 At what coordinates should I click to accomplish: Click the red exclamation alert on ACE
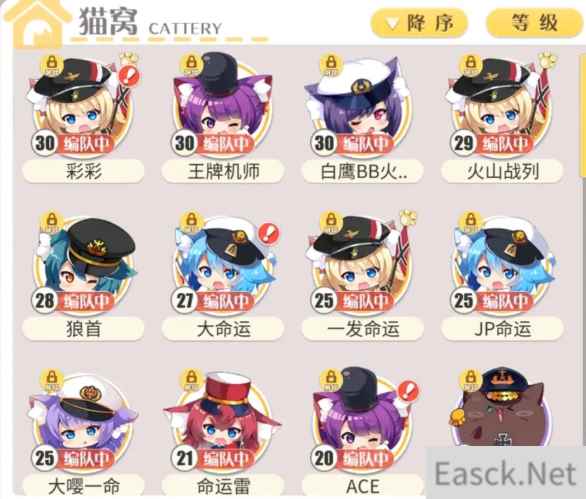click(408, 392)
